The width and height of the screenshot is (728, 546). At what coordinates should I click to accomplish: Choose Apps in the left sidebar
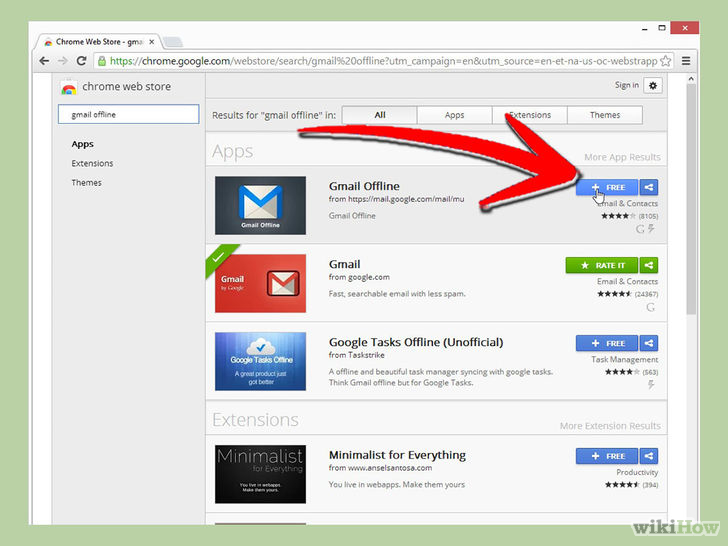pos(83,144)
